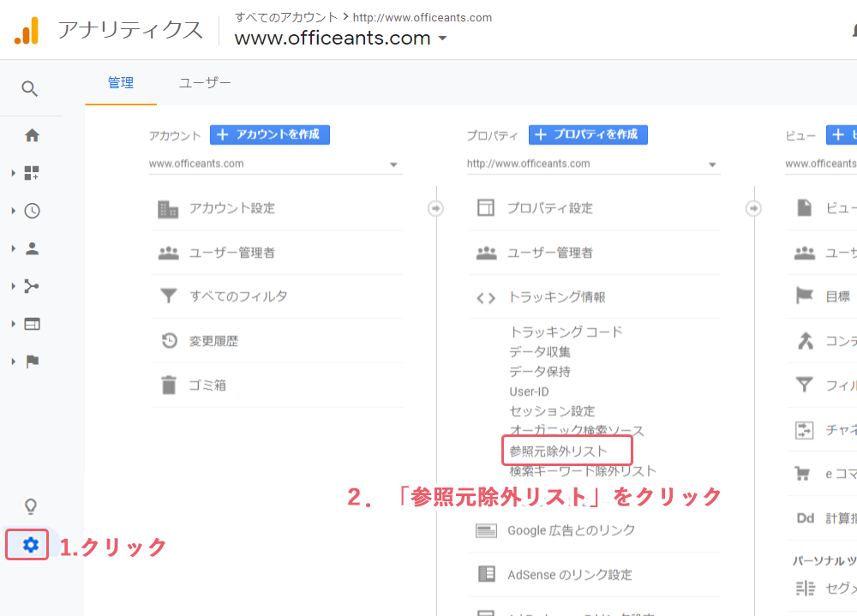Expand the Conversions sidebar section arrow
The width and height of the screenshot is (857, 616).
pyautogui.click(x=13, y=362)
